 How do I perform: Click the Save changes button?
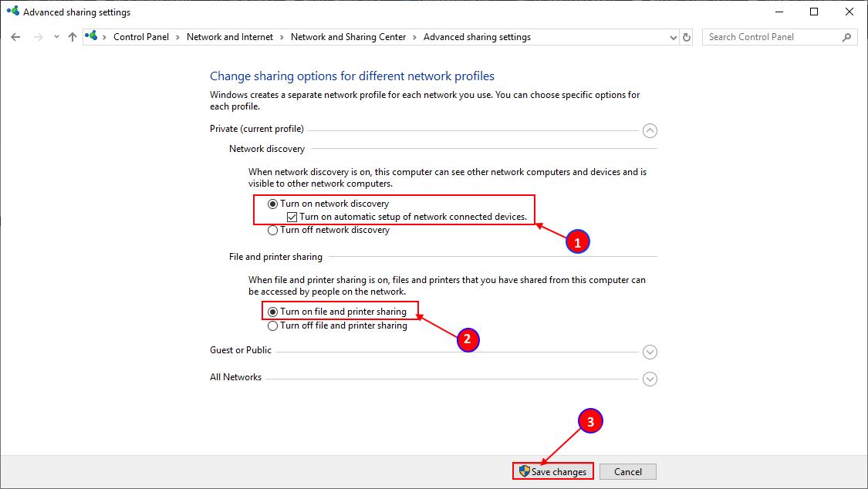click(553, 472)
